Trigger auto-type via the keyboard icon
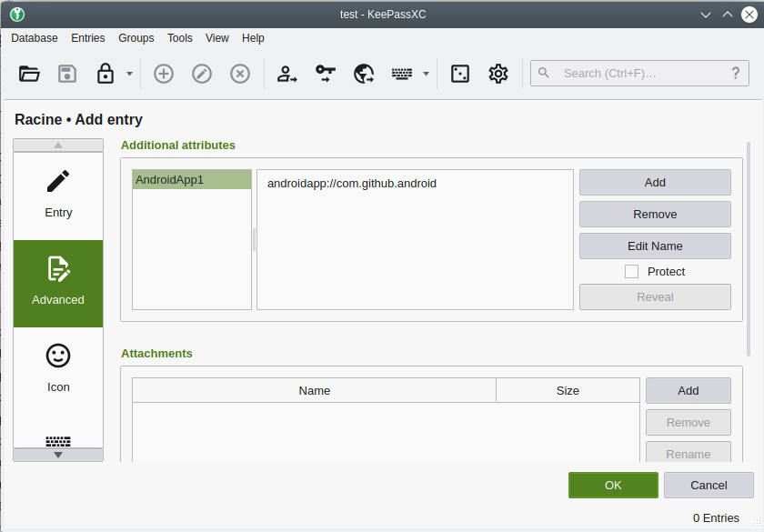Image resolution: width=764 pixels, height=532 pixels. pos(403,74)
